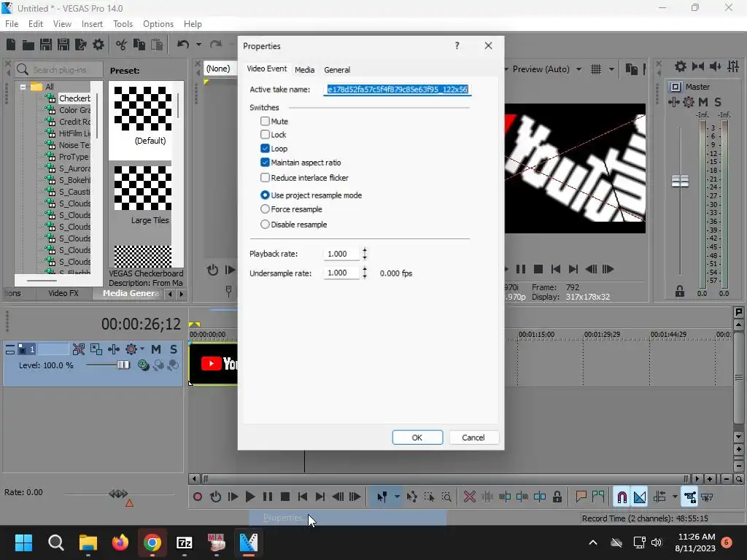The width and height of the screenshot is (747, 560).
Task: Click the Delete red X icon
Action: click(x=470, y=497)
